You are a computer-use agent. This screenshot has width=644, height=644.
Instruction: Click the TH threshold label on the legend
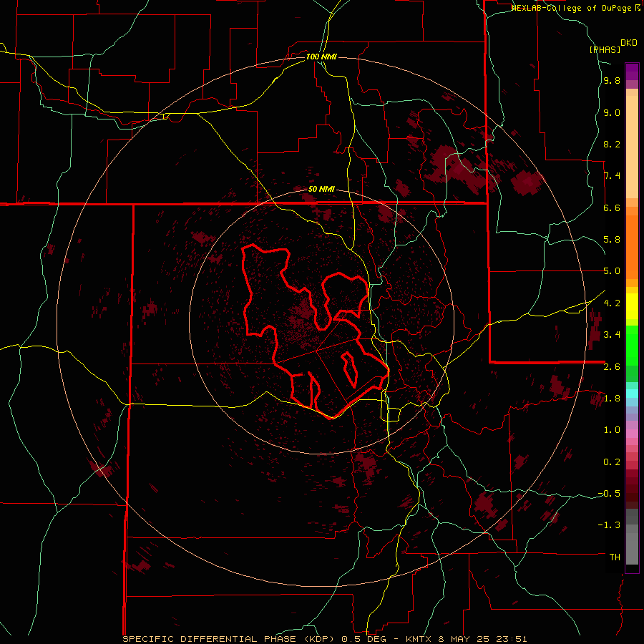(x=615, y=557)
